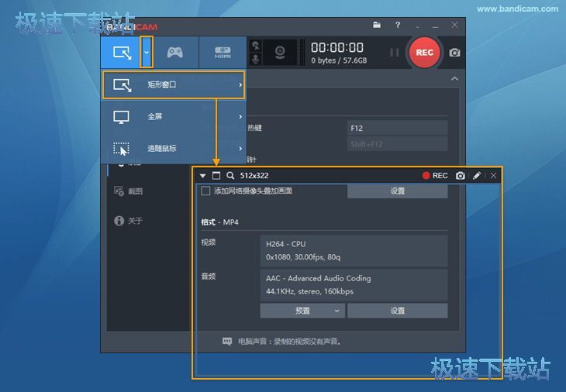Open the 截图 sidebar tab
566x392 pixels.
pyautogui.click(x=128, y=191)
